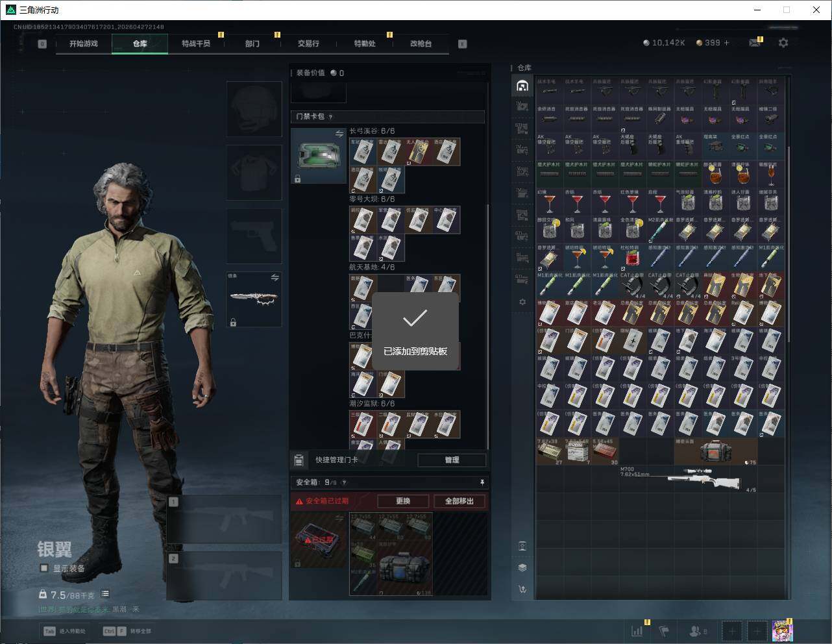Click the 门禁卡包 keycard case thumbnail
The image size is (832, 644).
tap(318, 156)
